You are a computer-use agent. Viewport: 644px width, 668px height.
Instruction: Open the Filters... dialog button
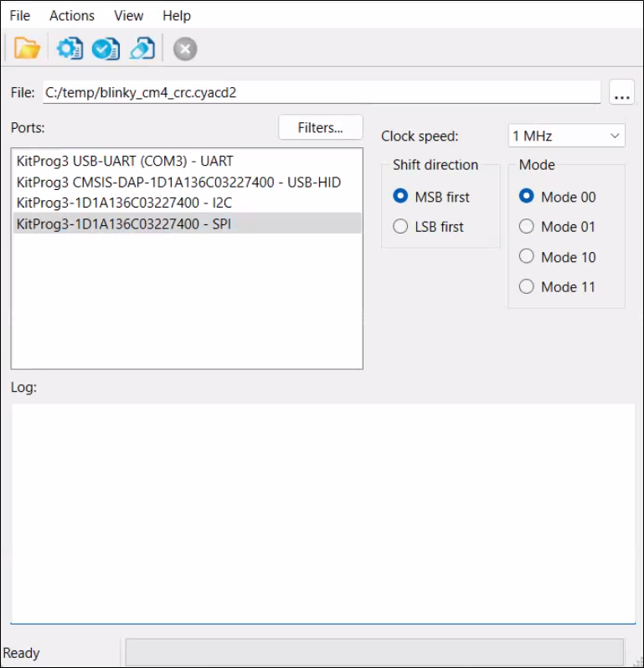pos(321,127)
